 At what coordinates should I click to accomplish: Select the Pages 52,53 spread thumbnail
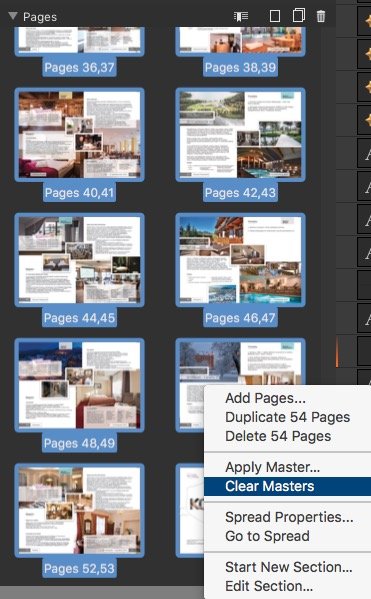(x=79, y=510)
